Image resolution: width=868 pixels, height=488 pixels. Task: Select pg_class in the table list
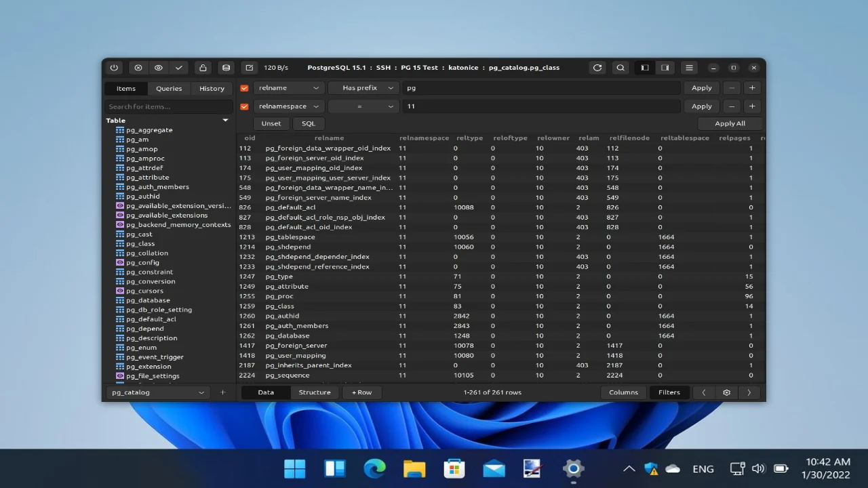click(x=140, y=244)
